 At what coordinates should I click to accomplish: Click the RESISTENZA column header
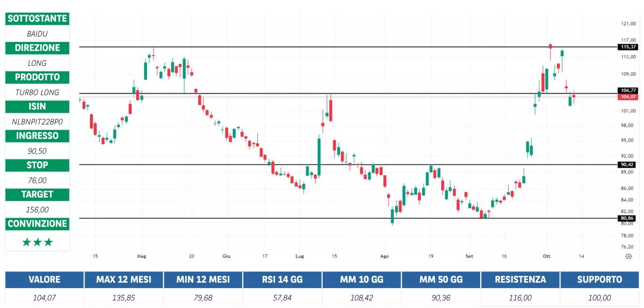point(520,280)
